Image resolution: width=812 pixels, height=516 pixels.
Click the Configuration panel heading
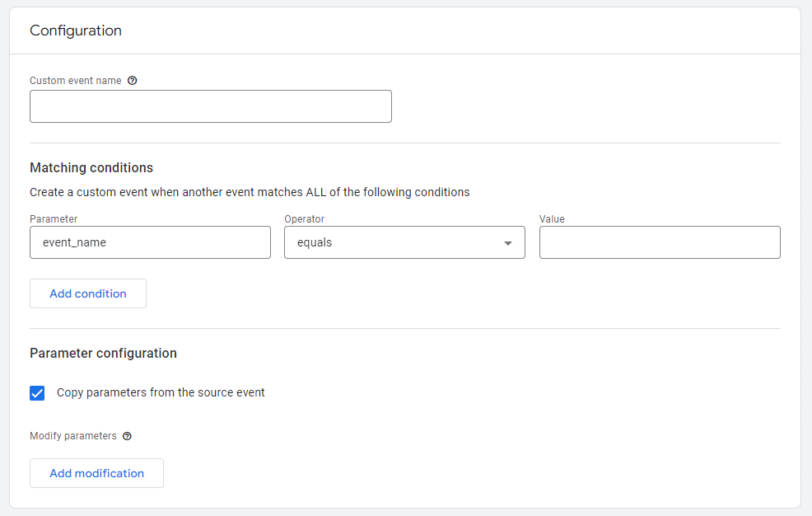(76, 30)
